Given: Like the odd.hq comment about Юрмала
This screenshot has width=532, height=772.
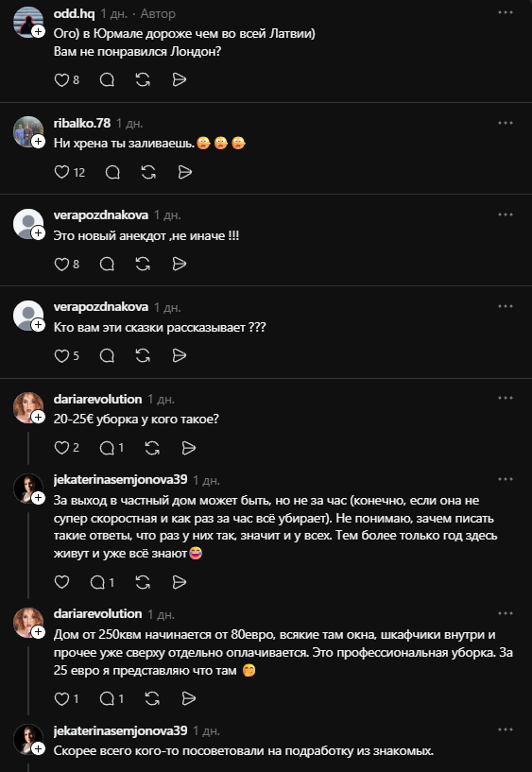Looking at the screenshot, I should tap(61, 79).
